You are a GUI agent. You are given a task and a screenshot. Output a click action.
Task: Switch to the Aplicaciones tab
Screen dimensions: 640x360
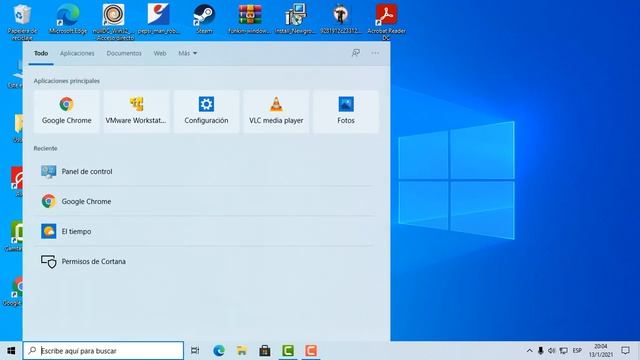[77, 53]
